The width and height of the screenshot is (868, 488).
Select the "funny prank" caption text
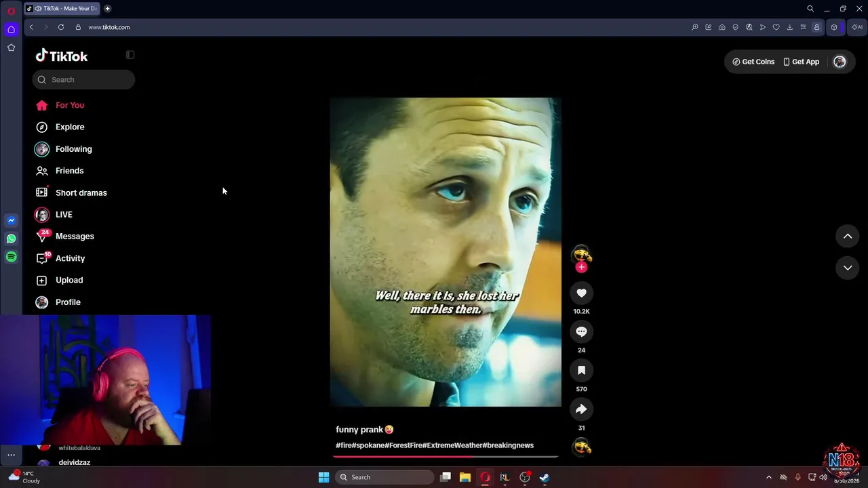pyautogui.click(x=359, y=429)
